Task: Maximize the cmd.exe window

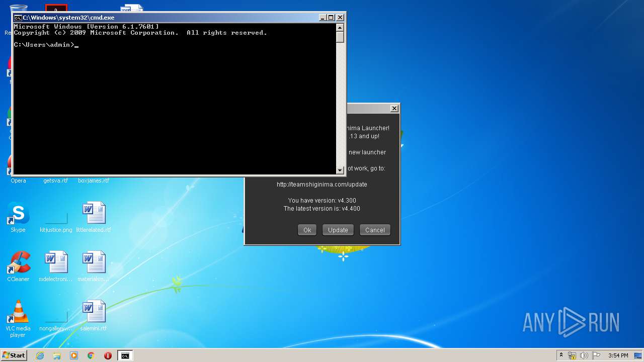Action: pos(331,18)
